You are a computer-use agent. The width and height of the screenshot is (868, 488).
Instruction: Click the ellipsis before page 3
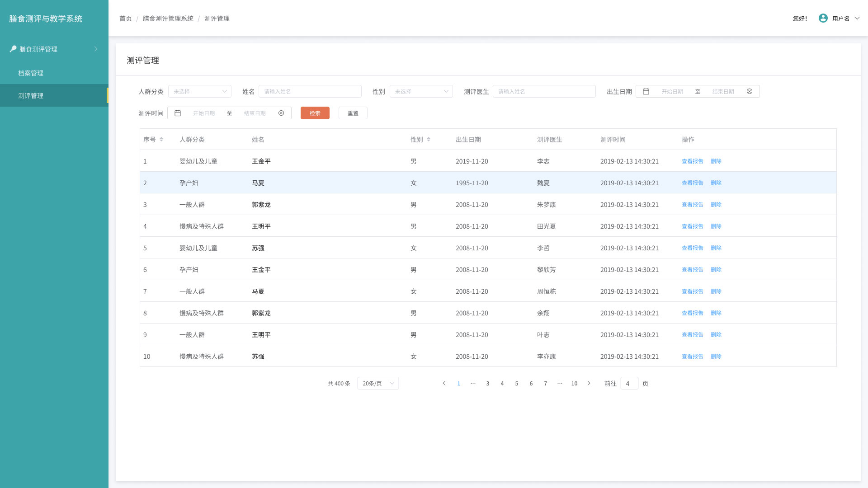click(473, 383)
